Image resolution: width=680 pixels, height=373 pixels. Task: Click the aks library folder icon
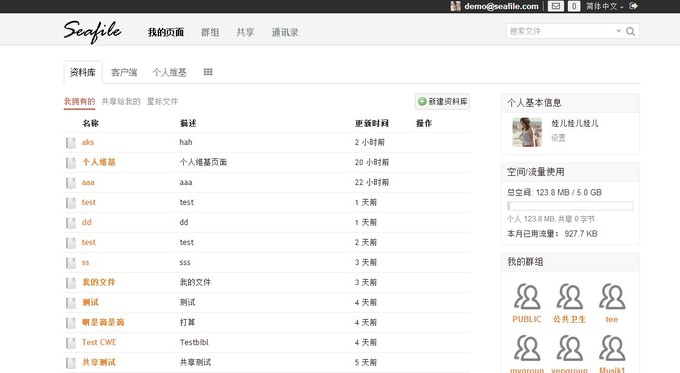[x=71, y=143]
